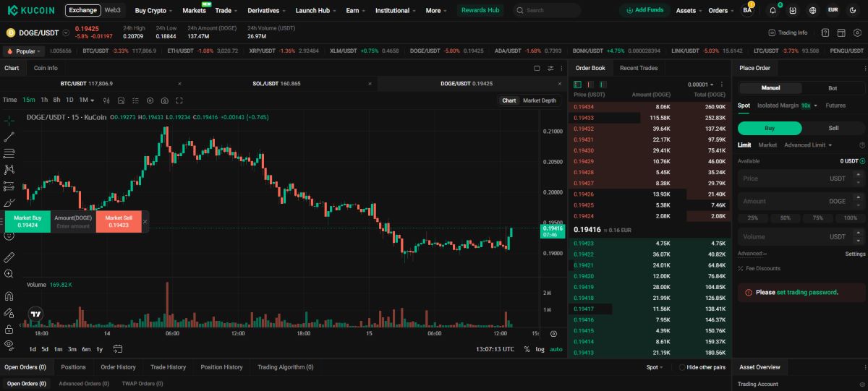Viewport: 868px width, 391px height.
Task: Show the sell orders only view
Action: pos(590,85)
